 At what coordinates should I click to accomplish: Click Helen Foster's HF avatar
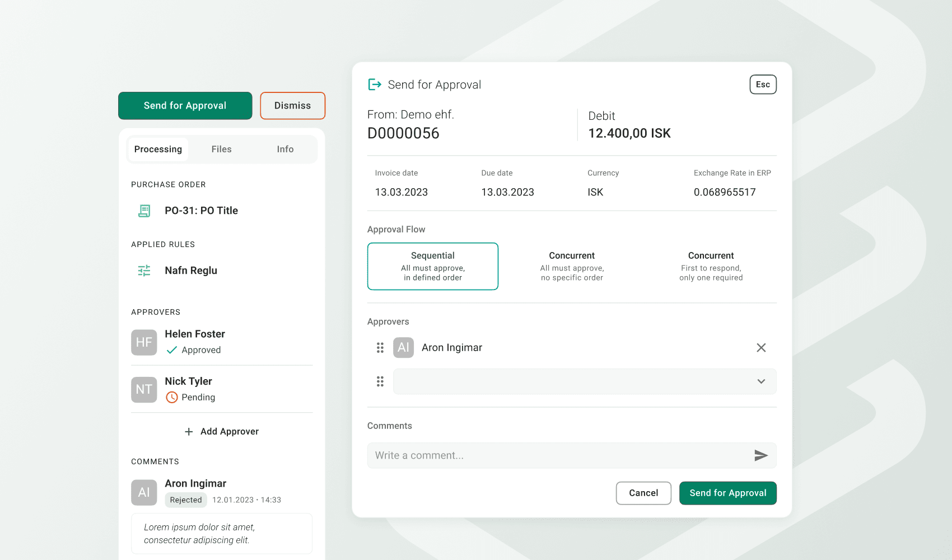click(144, 342)
